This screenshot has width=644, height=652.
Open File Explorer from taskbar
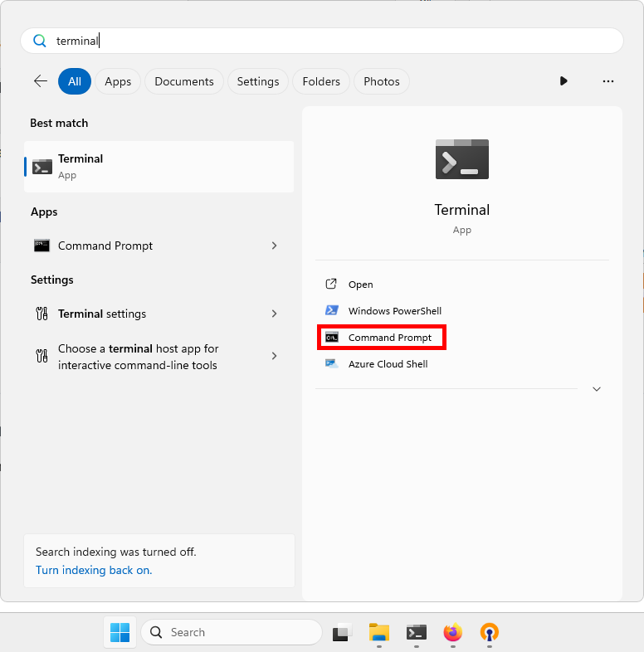tap(379, 632)
